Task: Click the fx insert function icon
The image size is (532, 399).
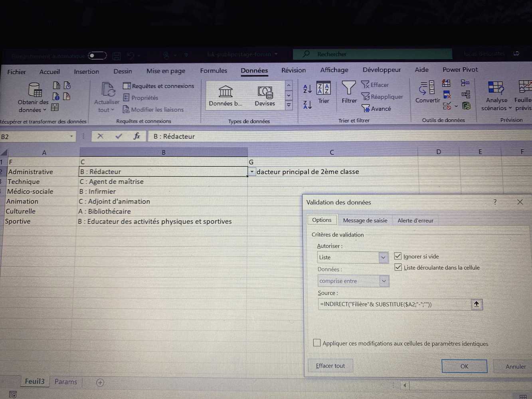Action: (x=137, y=136)
